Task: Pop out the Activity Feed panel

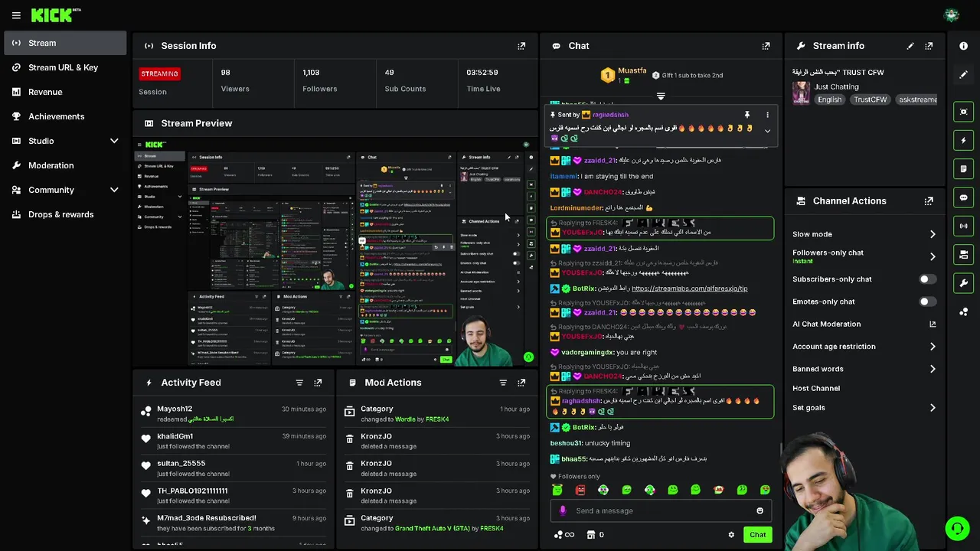Action: click(318, 383)
